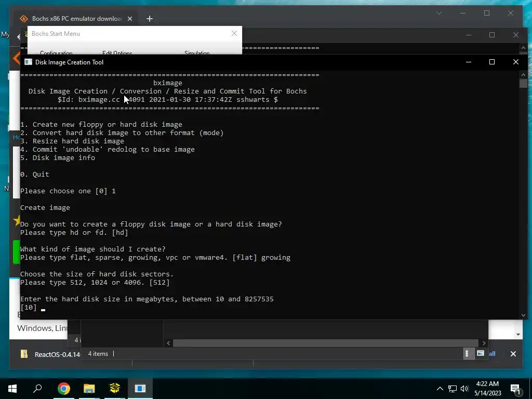The height and width of the screenshot is (399, 532).
Task: Click the 'Bochs Start Menu' dialog title
Action: [x=56, y=34]
